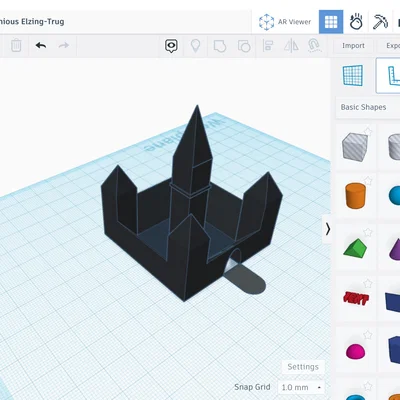
Task: Favorite the Half Sphere shape star
Action: [368, 335]
